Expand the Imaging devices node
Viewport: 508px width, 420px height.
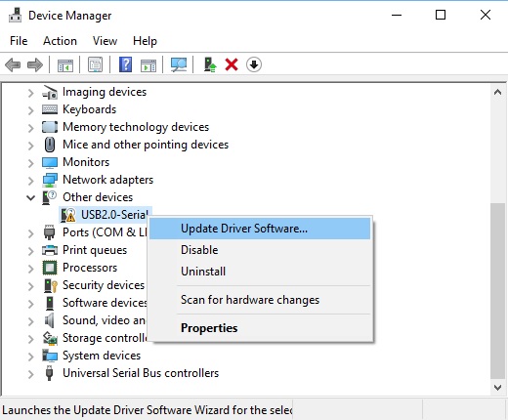pyautogui.click(x=30, y=93)
